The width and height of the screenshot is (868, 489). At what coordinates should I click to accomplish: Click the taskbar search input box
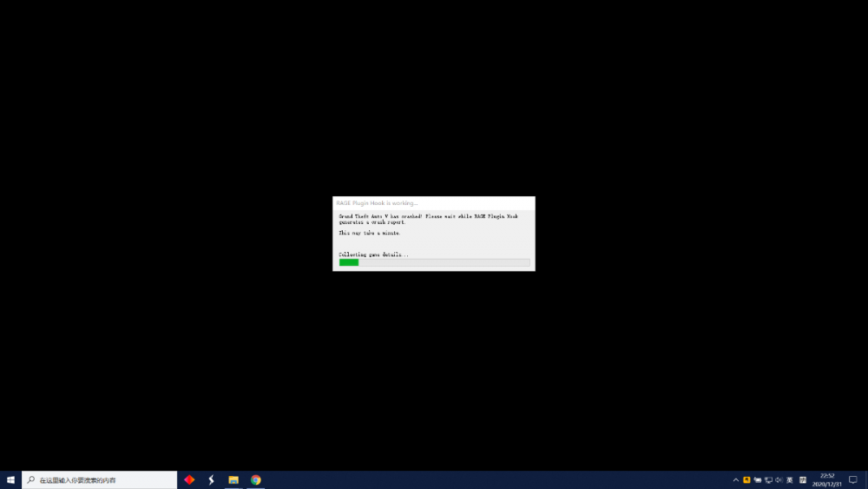(104, 479)
